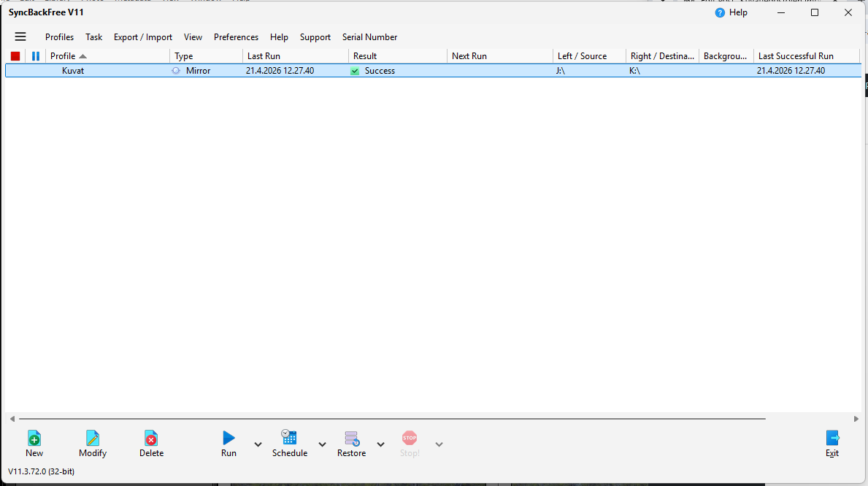This screenshot has width=868, height=486.
Task: Expand the Run button dropdown arrow
Action: [x=258, y=444]
